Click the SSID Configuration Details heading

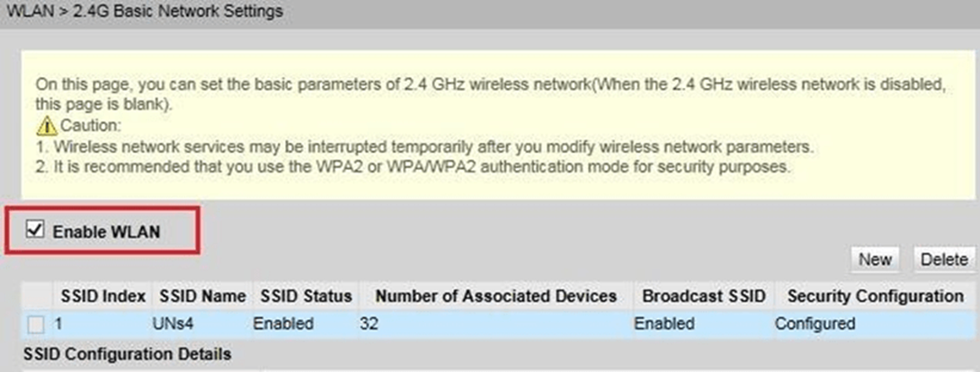128,355
